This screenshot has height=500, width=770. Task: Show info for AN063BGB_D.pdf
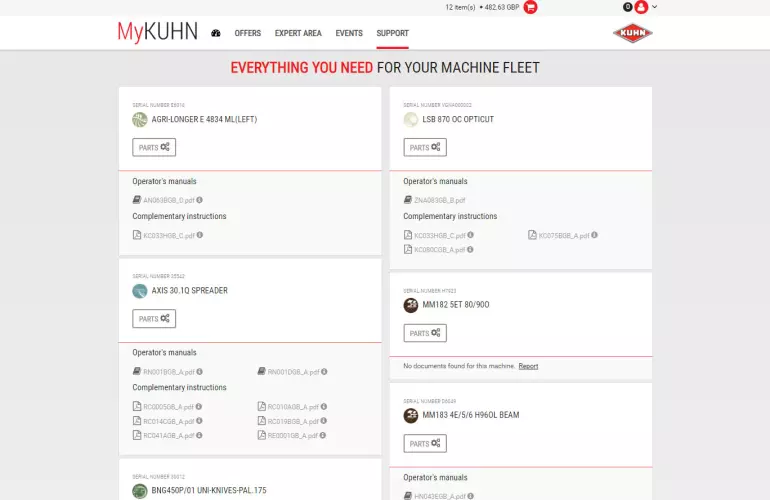pyautogui.click(x=199, y=200)
